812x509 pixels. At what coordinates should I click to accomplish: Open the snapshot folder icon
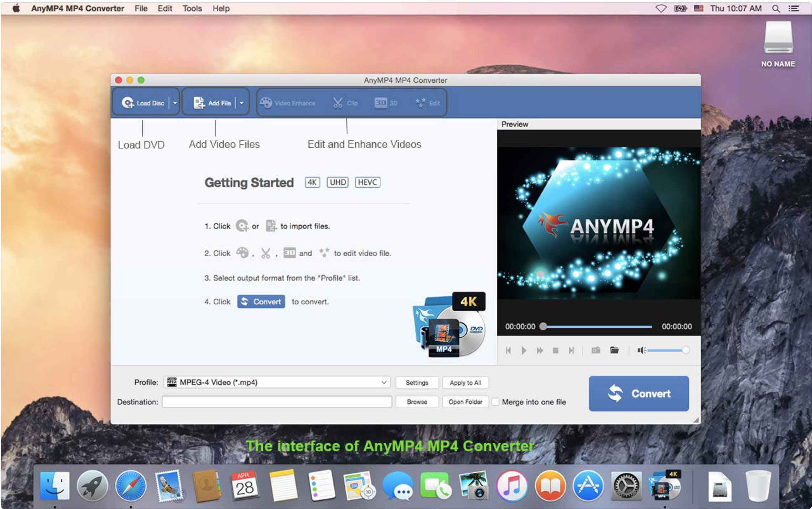(x=614, y=350)
